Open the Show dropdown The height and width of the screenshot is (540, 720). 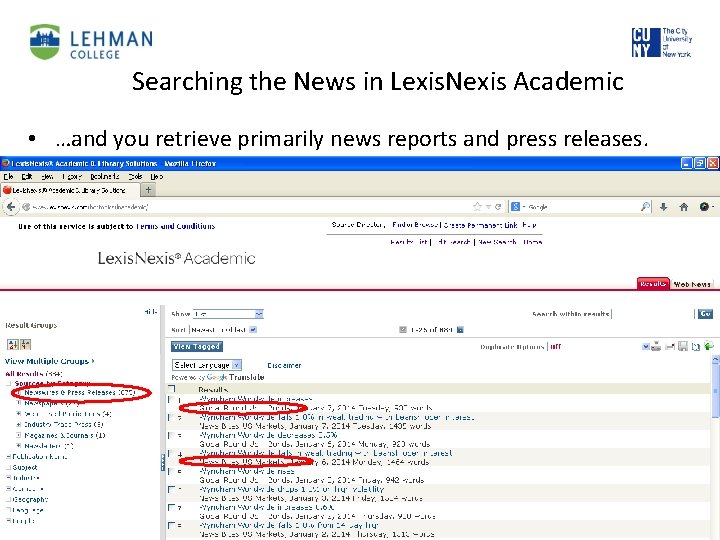point(228,314)
